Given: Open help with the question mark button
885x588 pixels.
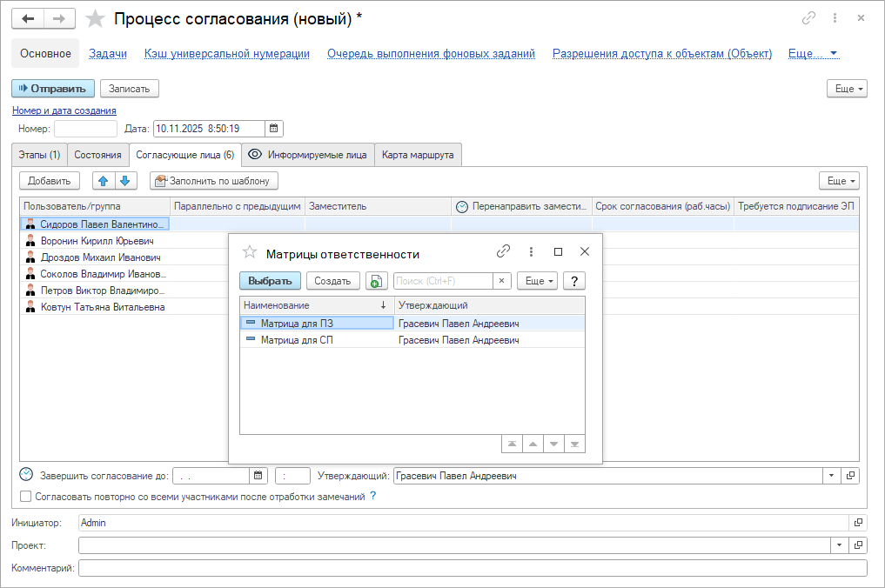Looking at the screenshot, I should [x=573, y=281].
